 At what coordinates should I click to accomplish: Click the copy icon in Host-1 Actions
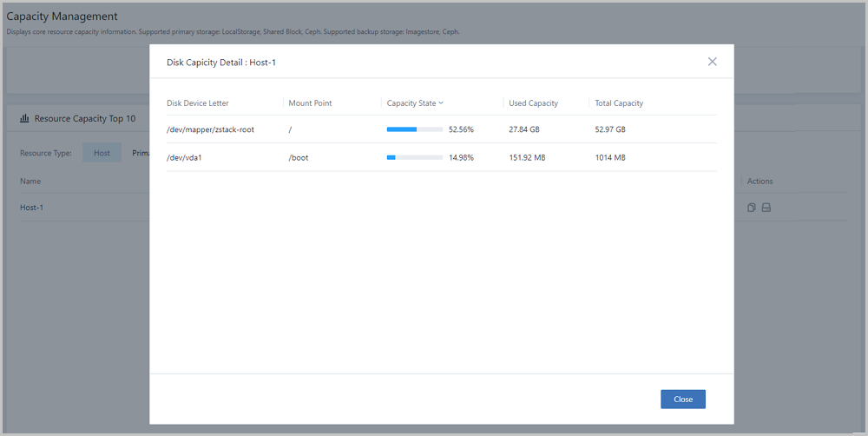tap(751, 208)
